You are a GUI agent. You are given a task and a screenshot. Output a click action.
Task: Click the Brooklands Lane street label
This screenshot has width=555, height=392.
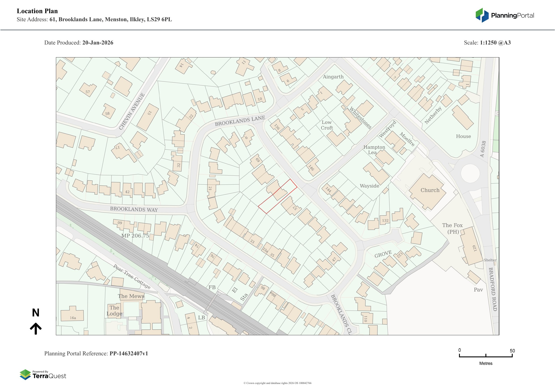(240, 120)
